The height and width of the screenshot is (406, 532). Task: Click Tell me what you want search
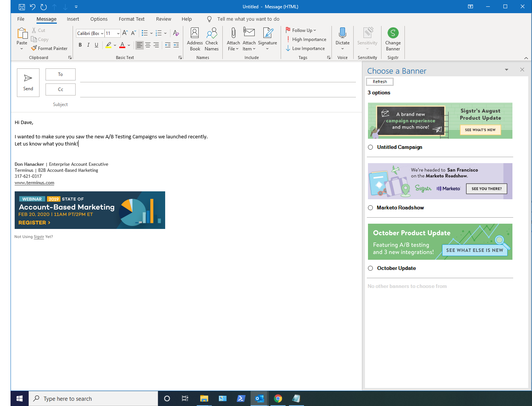click(248, 19)
